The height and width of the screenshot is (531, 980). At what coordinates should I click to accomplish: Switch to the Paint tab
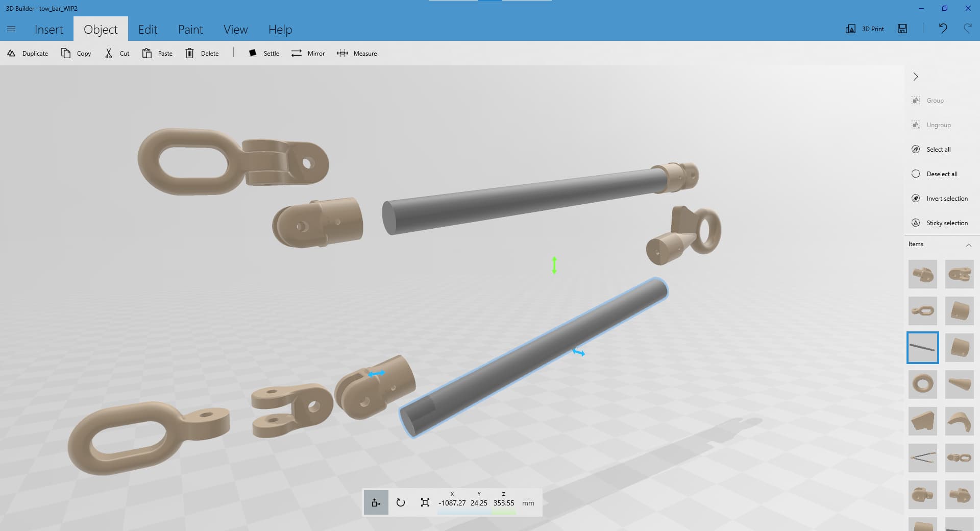(x=190, y=30)
